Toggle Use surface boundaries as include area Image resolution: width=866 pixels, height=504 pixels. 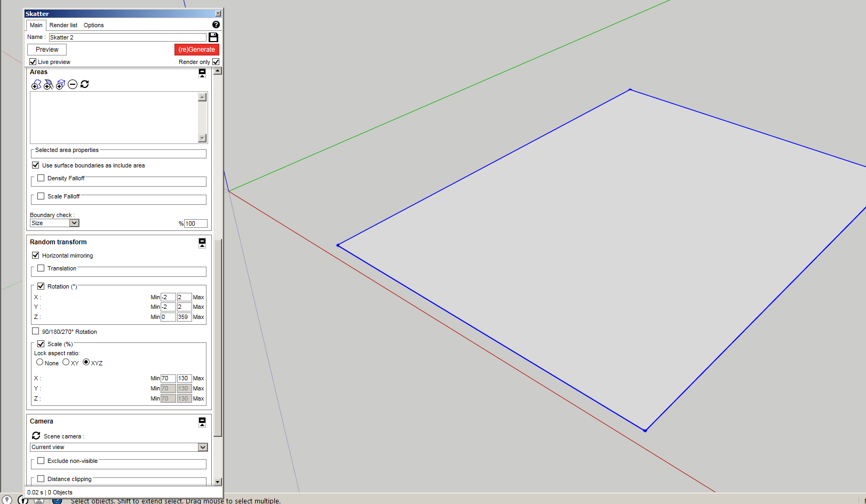(36, 165)
